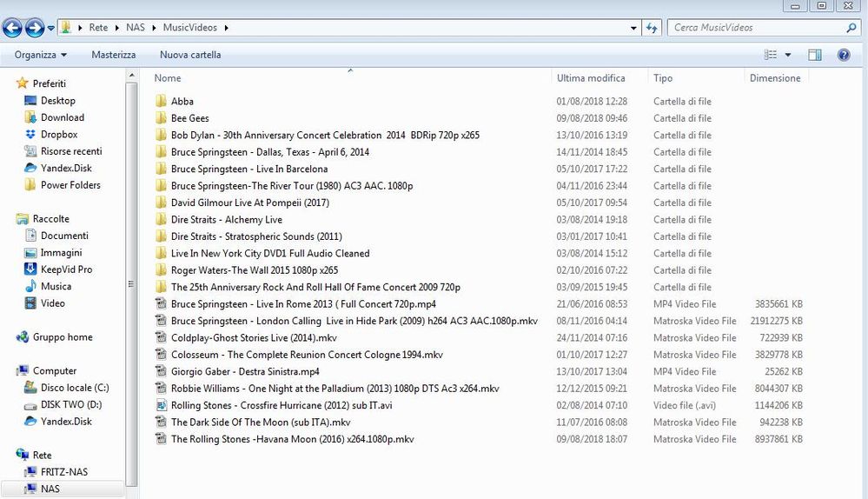Open Help with the question mark icon
The height and width of the screenshot is (499, 868).
[x=844, y=55]
